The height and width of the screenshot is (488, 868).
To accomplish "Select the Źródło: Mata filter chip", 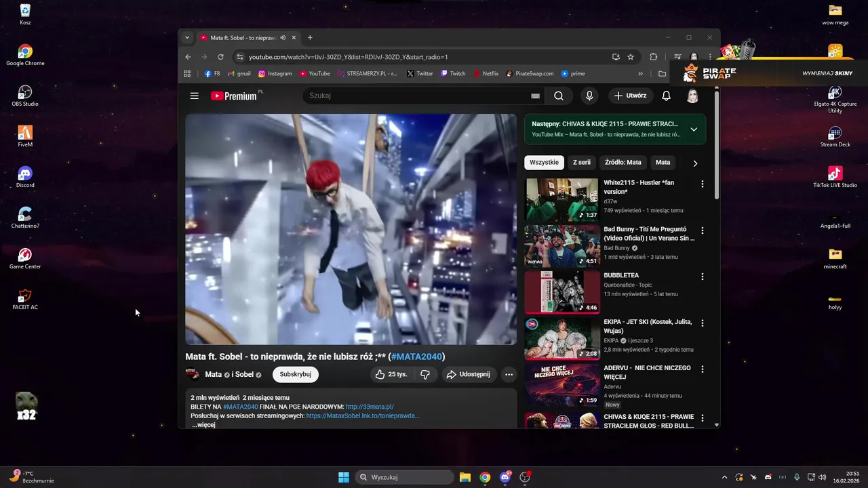I will pos(623,163).
